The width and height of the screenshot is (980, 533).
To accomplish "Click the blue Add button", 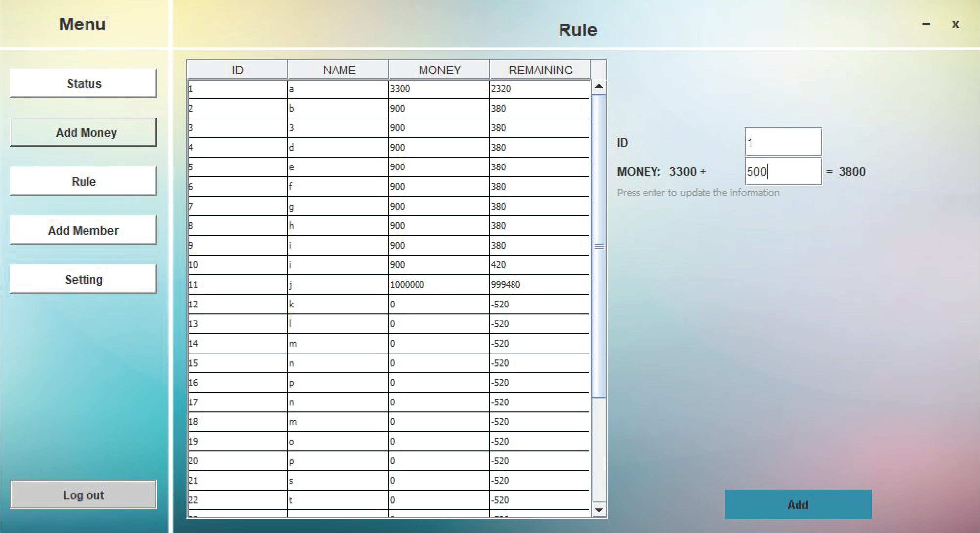I will click(798, 505).
